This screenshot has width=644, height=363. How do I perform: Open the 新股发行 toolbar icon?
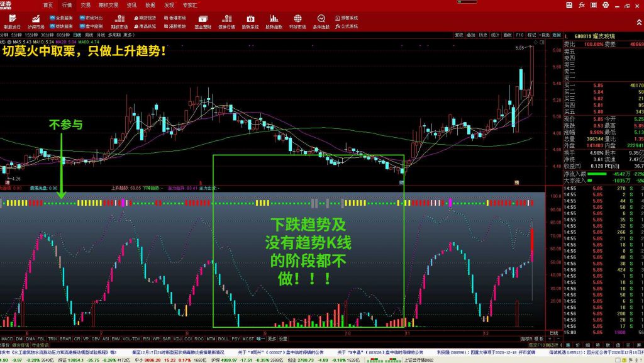[11, 22]
